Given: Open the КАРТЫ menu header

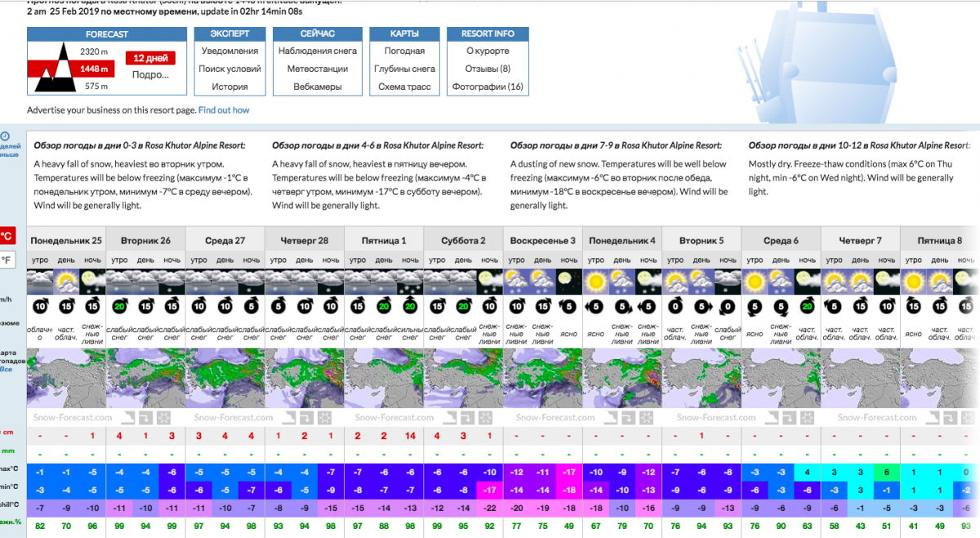Looking at the screenshot, I should tap(405, 34).
